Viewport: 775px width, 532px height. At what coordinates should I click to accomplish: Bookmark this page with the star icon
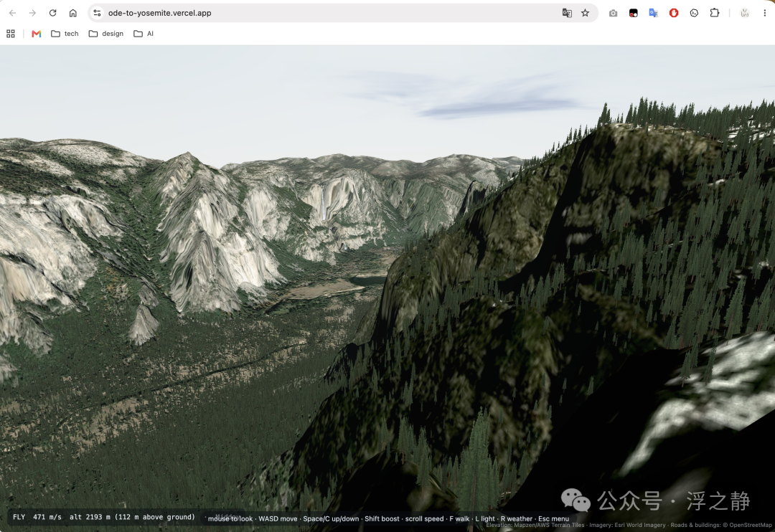click(586, 13)
